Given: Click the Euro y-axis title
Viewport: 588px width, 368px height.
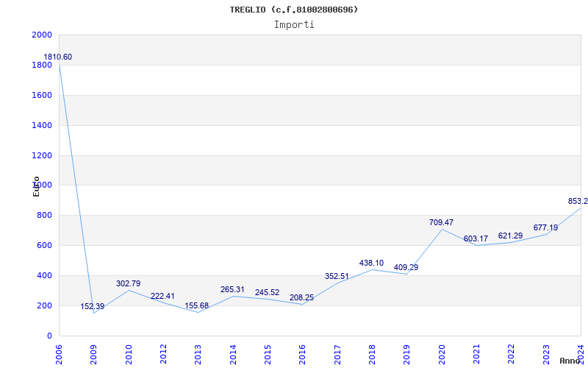Looking at the screenshot, I should (x=36, y=186).
